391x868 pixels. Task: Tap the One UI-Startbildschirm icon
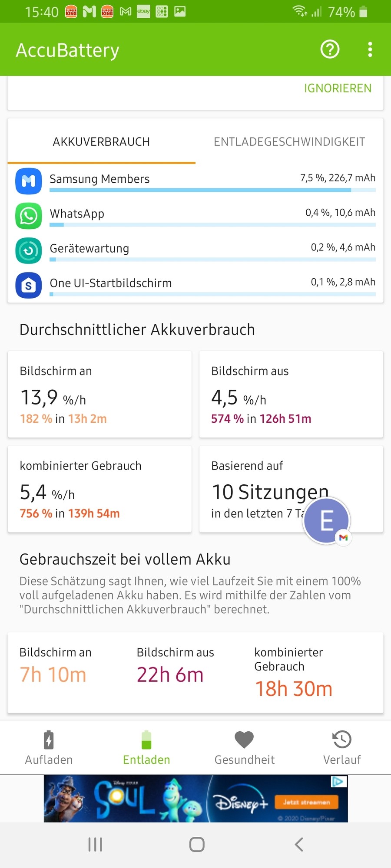point(29,285)
